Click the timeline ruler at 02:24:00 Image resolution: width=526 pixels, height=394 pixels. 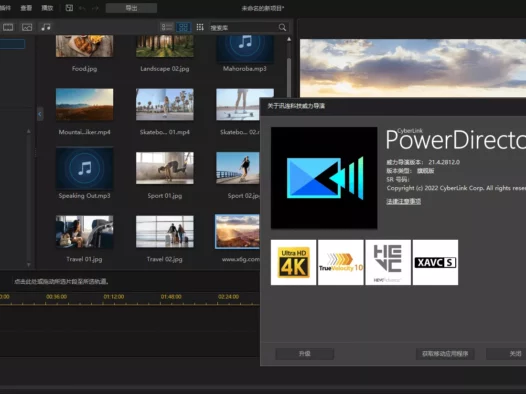[x=228, y=297]
